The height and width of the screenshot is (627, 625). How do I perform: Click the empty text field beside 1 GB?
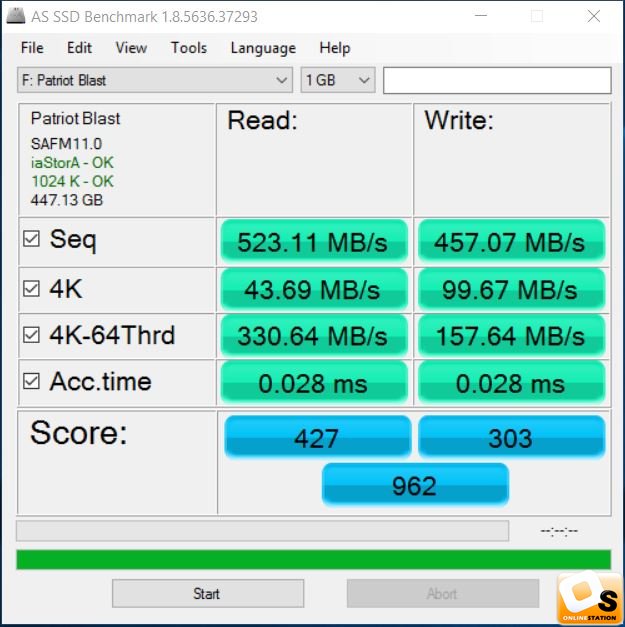click(497, 80)
